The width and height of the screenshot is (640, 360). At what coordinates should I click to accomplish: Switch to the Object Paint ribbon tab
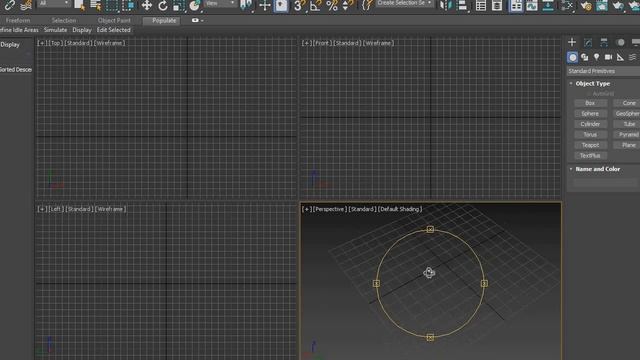tap(114, 20)
